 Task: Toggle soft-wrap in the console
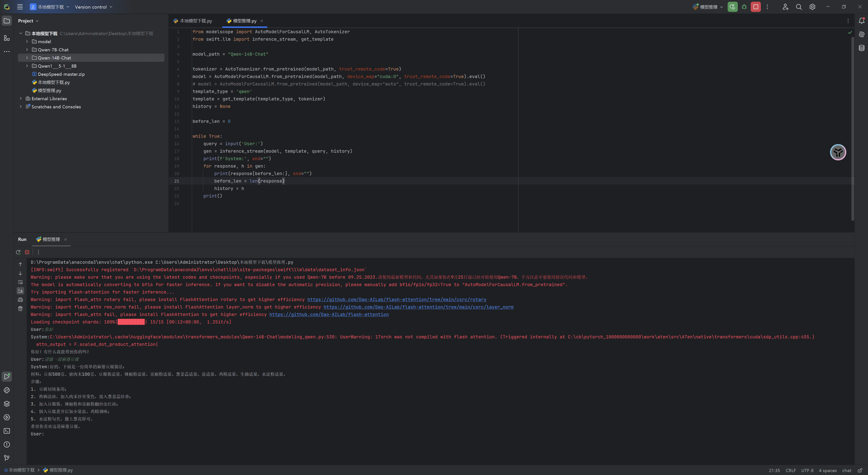pos(20,282)
